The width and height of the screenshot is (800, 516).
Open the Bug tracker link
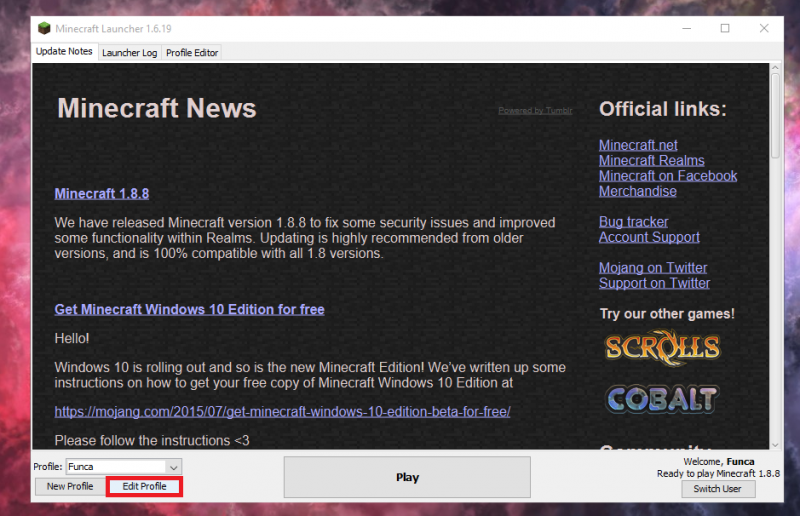633,221
